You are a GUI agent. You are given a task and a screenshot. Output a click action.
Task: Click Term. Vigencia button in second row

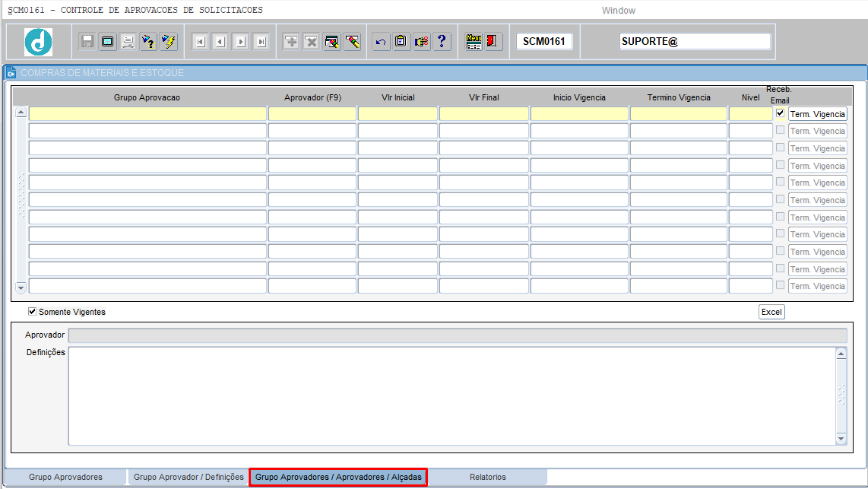click(818, 132)
